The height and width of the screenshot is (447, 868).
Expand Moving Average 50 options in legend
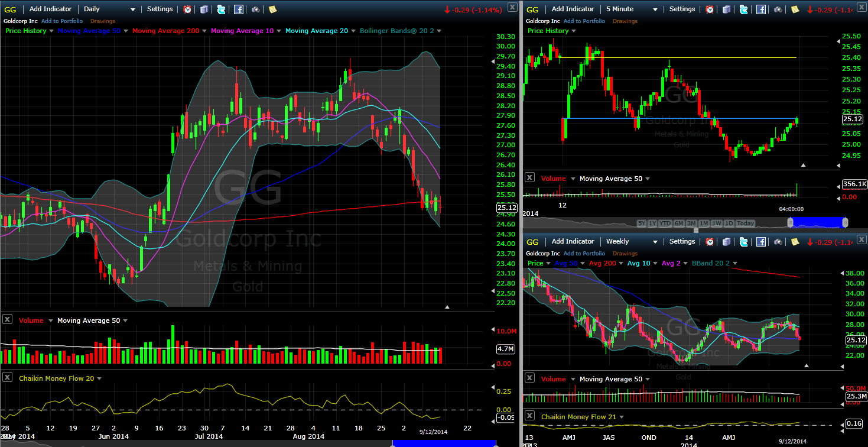pos(126,31)
